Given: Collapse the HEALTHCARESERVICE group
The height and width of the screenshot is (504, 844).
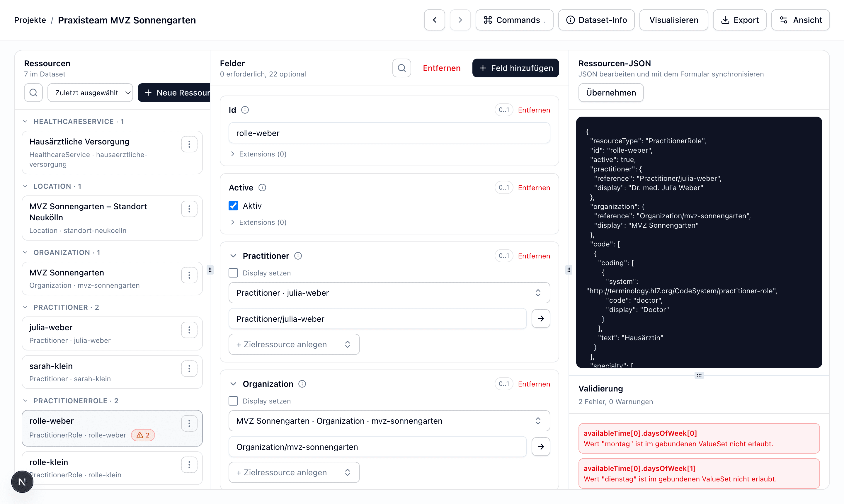Looking at the screenshot, I should point(25,122).
